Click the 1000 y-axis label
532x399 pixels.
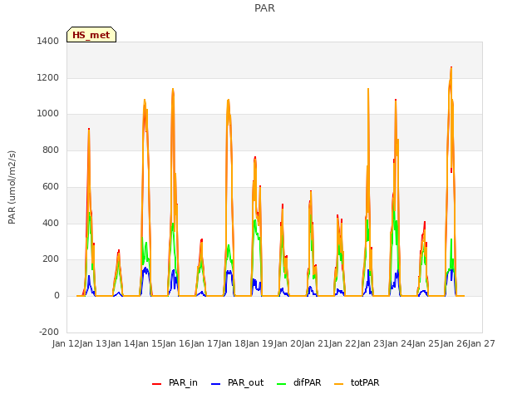(48, 114)
